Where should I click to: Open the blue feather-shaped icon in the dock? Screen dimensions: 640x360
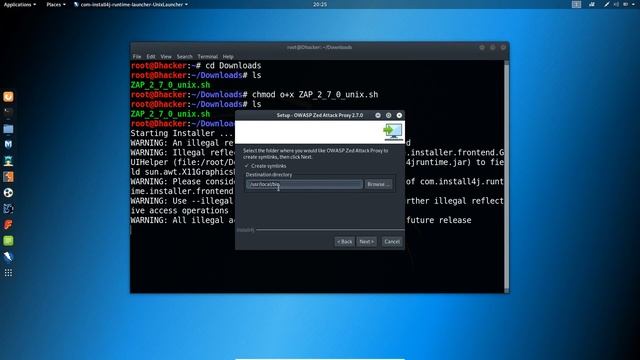(x=8, y=257)
